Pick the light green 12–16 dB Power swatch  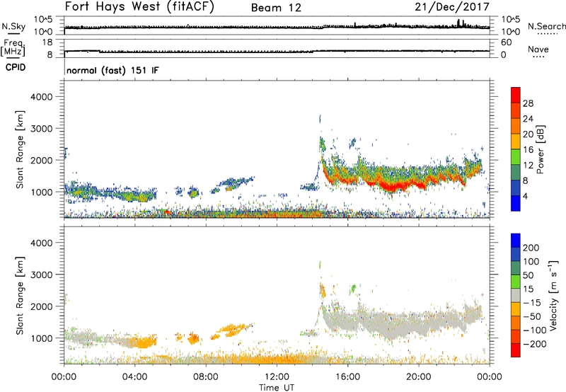516,157
